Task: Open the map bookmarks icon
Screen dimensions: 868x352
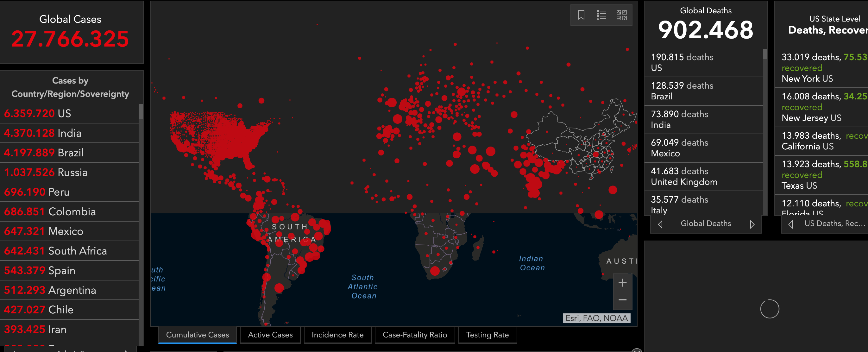Action: (x=581, y=15)
